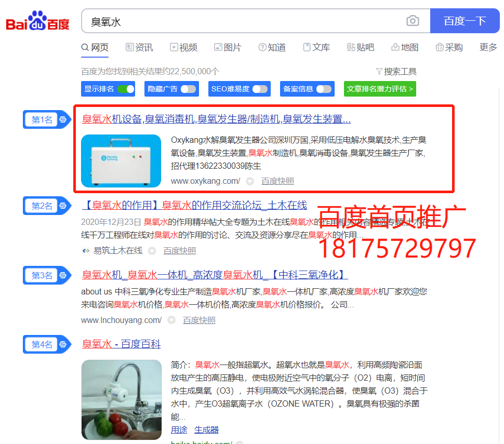Image resolution: width=504 pixels, height=444 pixels.
Task: Open 百度快照 for lnchouyang result
Action: [x=200, y=320]
